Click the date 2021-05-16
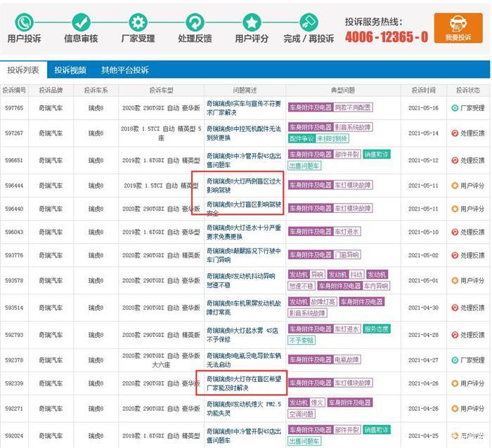Image resolution: width=492 pixels, height=448 pixels. [423, 108]
